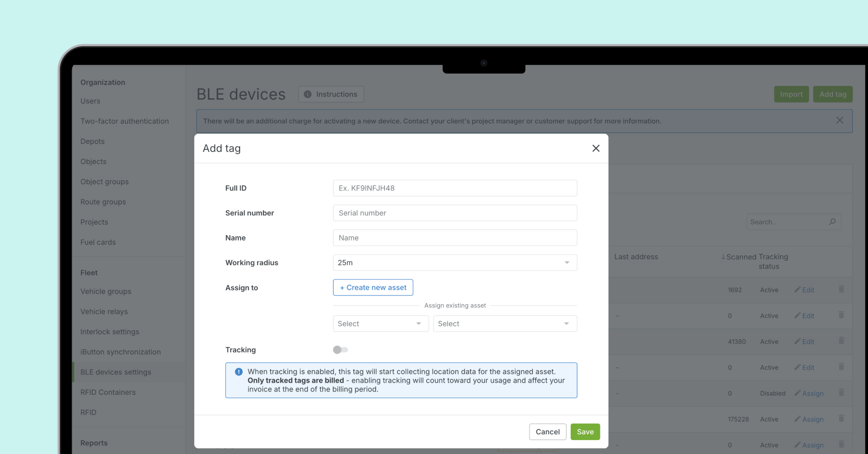Click the scanned value 175228
The width and height of the screenshot is (868, 454).
738,420
